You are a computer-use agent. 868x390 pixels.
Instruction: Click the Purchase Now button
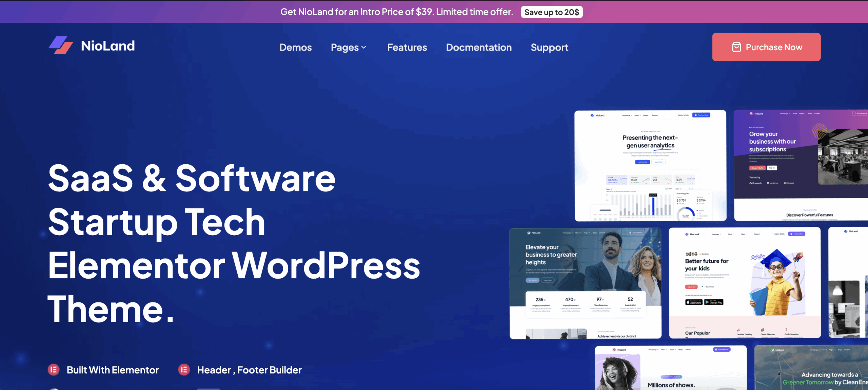click(x=766, y=47)
